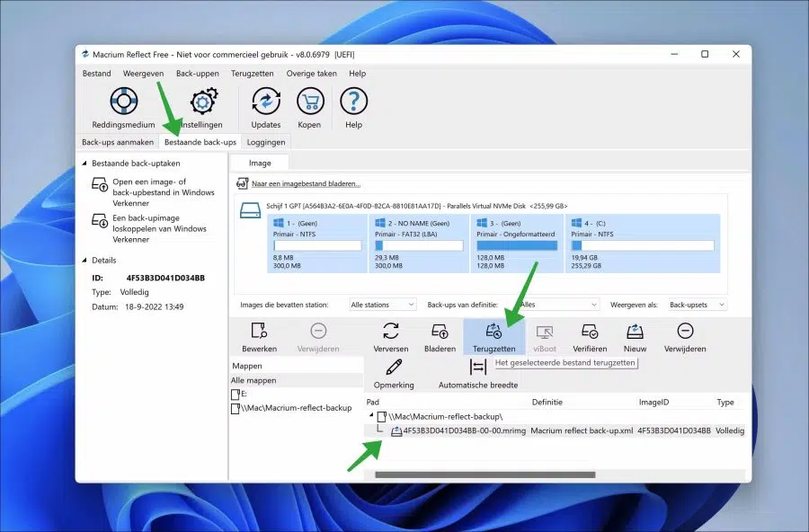Open the Help menu in menu bar

click(357, 74)
